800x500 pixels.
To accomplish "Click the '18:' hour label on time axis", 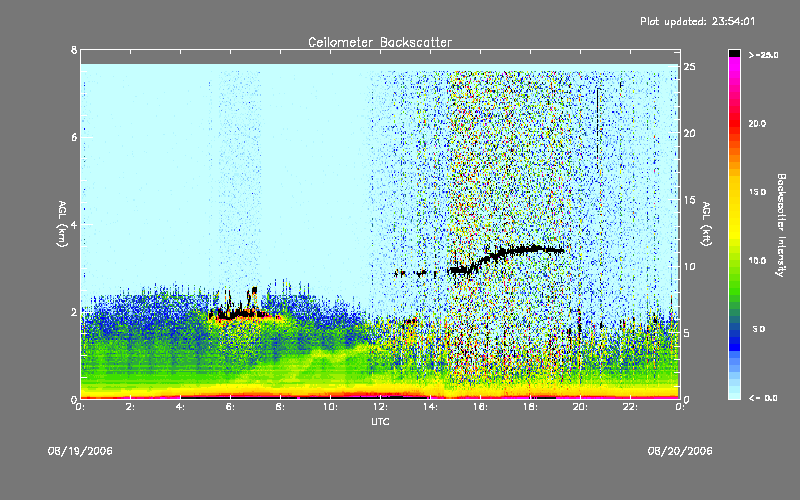I will click(530, 407).
